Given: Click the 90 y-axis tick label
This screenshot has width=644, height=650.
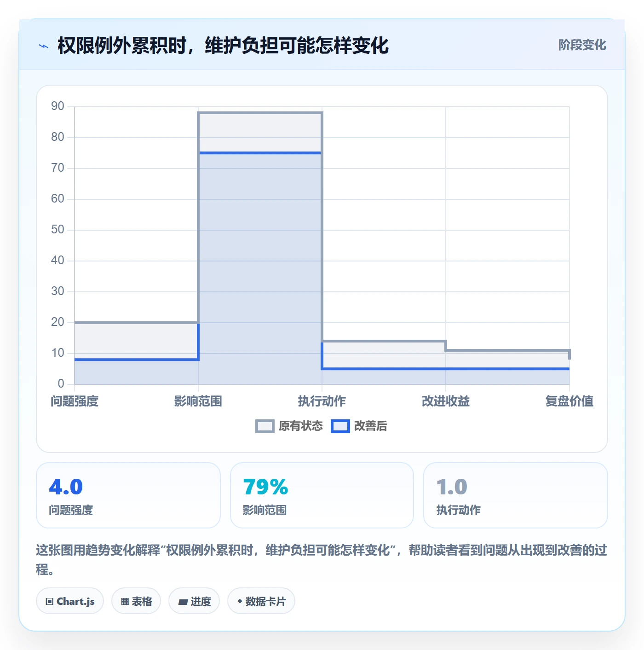Looking at the screenshot, I should 57,106.
